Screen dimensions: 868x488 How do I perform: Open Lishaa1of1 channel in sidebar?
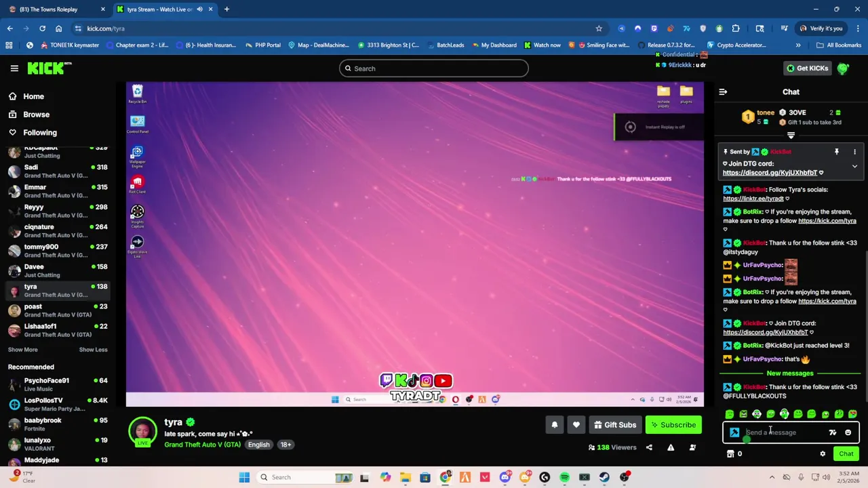click(58, 330)
